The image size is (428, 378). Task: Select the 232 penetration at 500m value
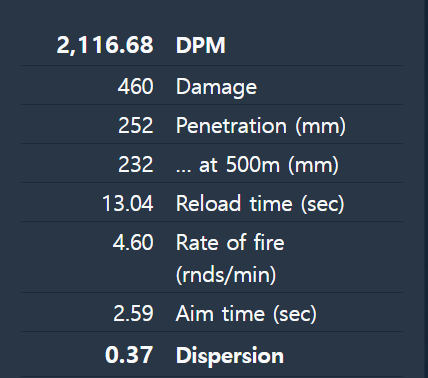click(136, 164)
